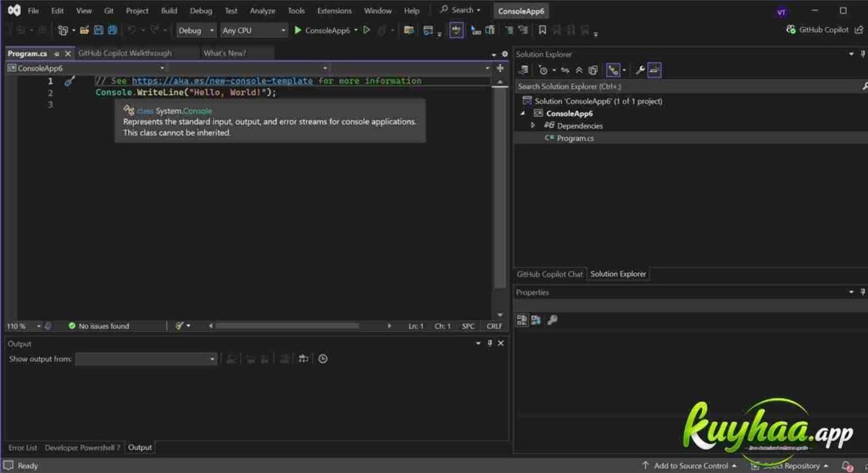This screenshot has width=868, height=473.
Task: Click the editor horizontal scrollbar thumb
Action: pos(287,326)
